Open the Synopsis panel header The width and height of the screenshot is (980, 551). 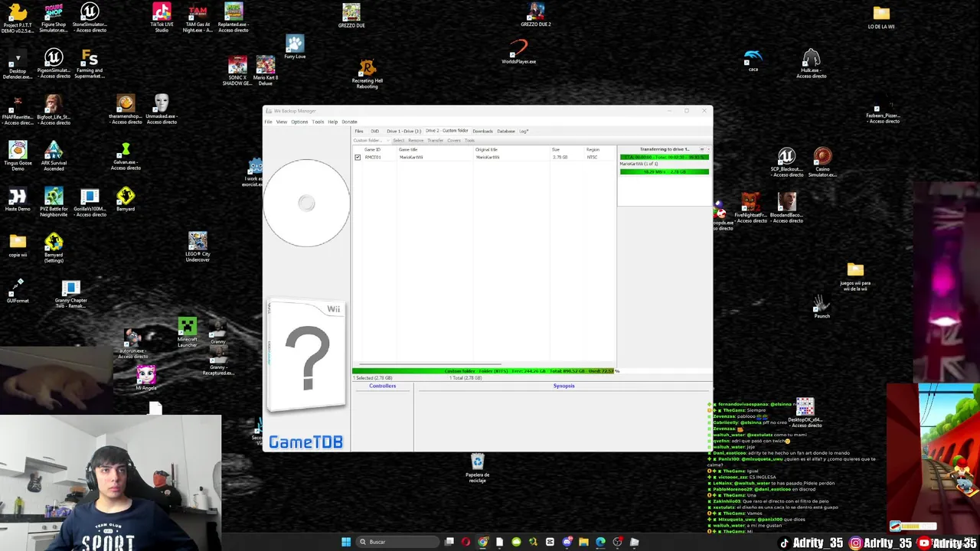tap(563, 386)
